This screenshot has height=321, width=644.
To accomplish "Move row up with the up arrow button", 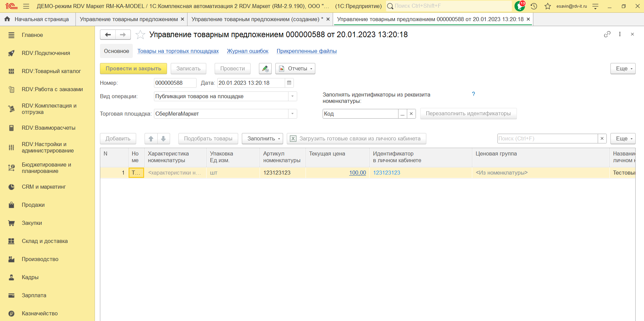I will tap(151, 139).
